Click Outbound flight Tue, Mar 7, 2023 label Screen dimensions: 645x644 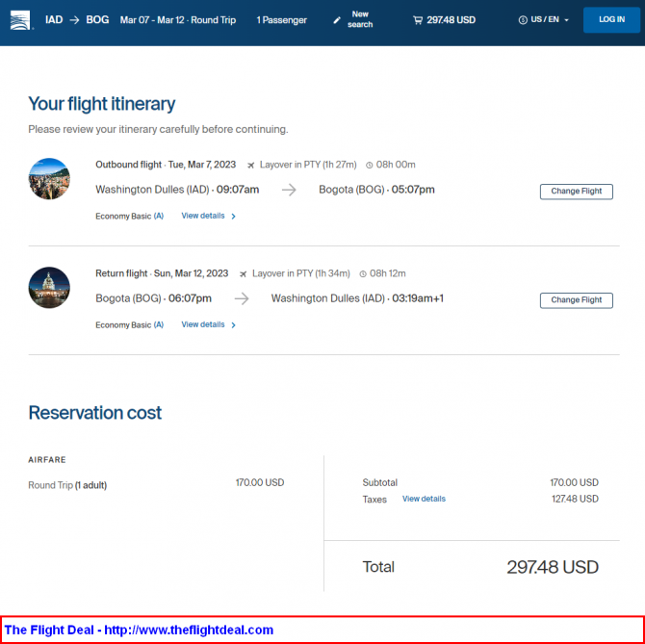coord(166,165)
